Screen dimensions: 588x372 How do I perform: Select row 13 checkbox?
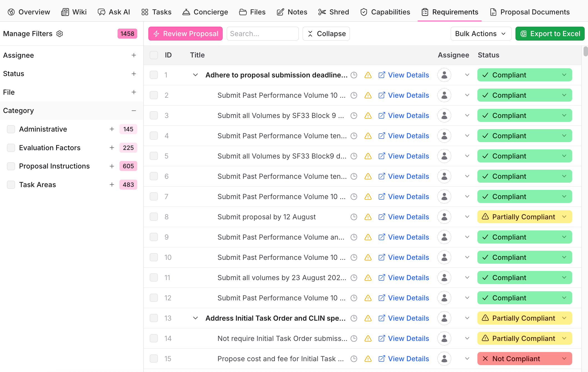point(154,318)
